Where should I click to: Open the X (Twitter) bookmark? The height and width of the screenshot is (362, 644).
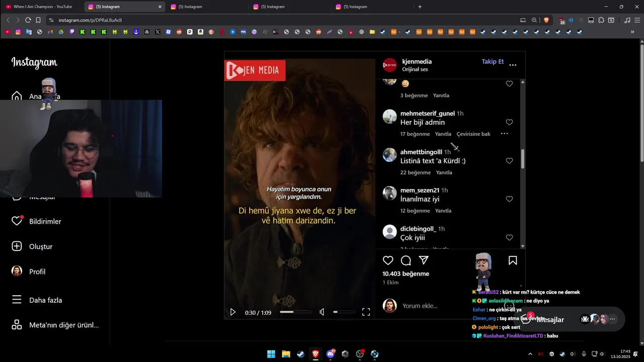(x=157, y=32)
